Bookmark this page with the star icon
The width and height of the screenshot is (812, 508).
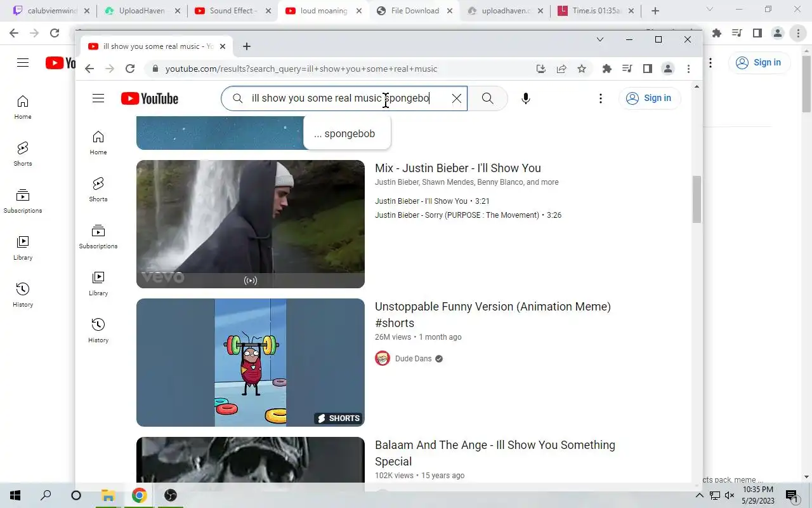[x=582, y=69]
